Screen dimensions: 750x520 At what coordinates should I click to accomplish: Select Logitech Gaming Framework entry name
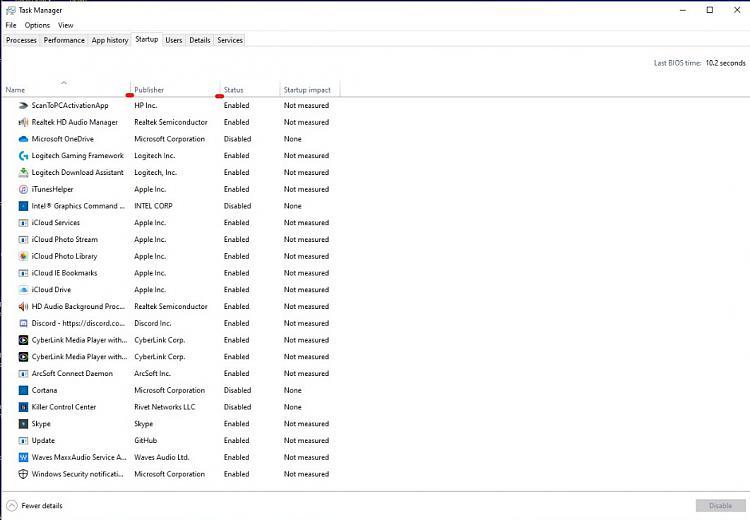(77, 155)
